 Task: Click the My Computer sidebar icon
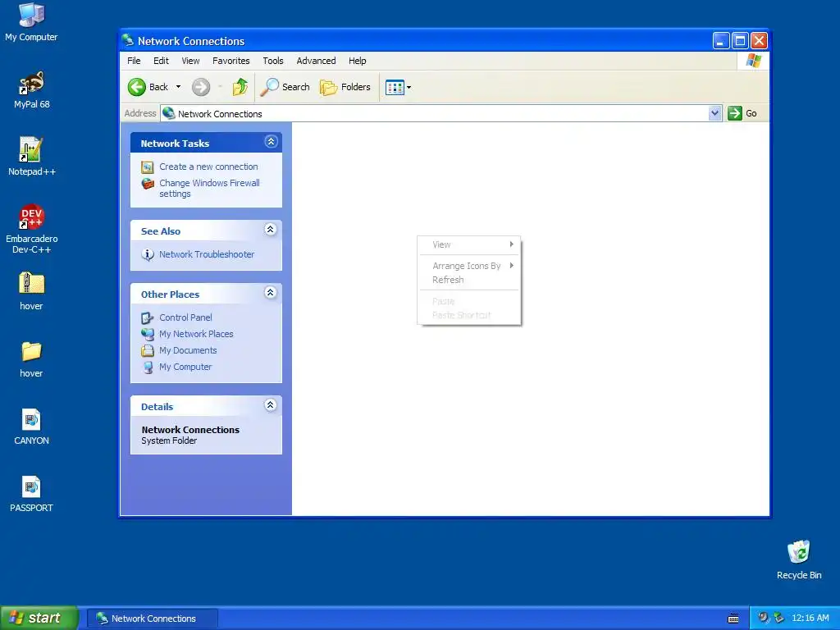tap(148, 367)
